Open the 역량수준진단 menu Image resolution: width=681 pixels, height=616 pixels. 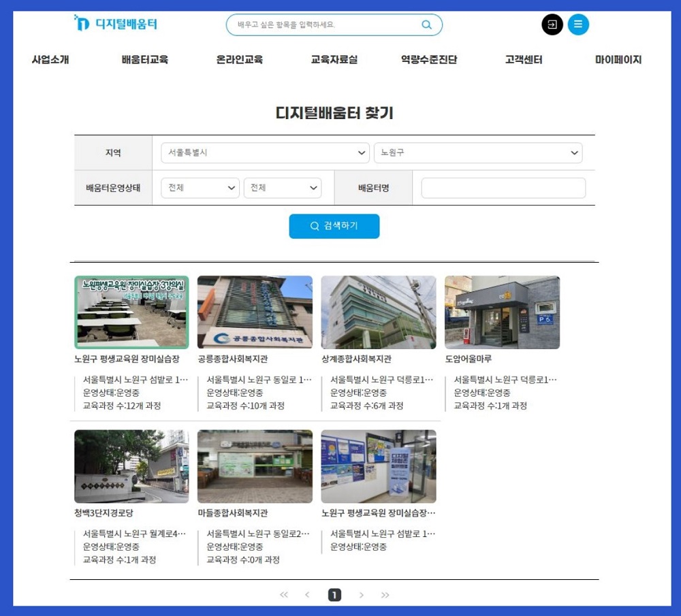429,60
